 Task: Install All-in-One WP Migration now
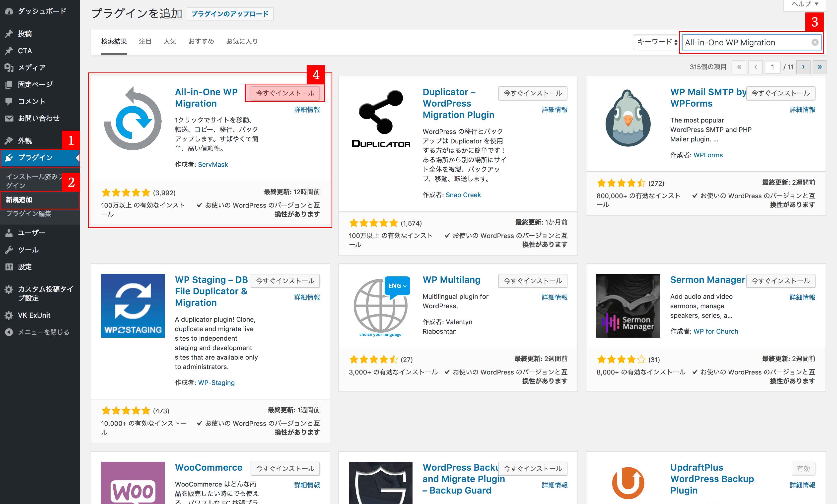pos(285,93)
